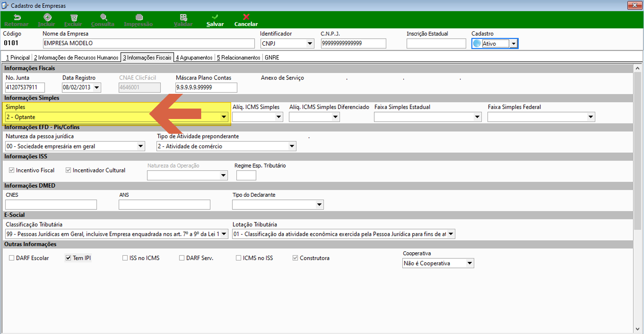Click the Máscara Plano Contas field
This screenshot has height=334, width=644.
[x=206, y=88]
